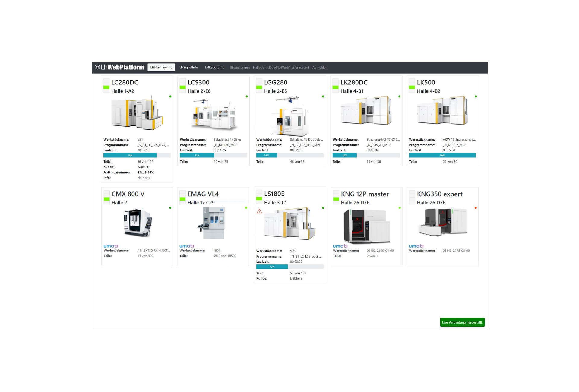Viewport: 579px width, 392px height.
Task: Open the LHMachineInfo tab
Action: (x=161, y=68)
